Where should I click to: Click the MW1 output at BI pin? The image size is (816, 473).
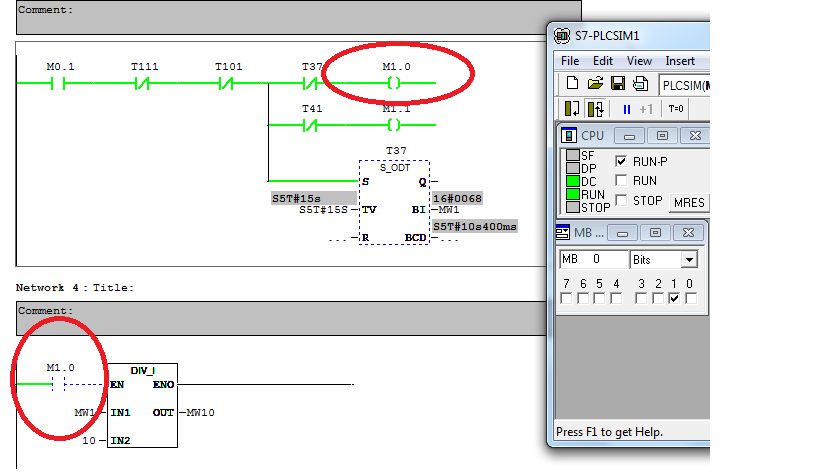click(449, 210)
